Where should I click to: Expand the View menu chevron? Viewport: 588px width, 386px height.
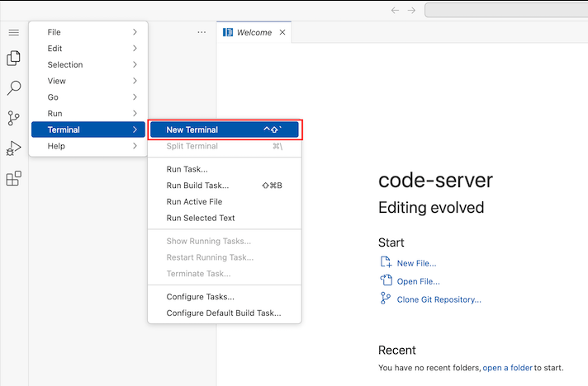(x=135, y=81)
